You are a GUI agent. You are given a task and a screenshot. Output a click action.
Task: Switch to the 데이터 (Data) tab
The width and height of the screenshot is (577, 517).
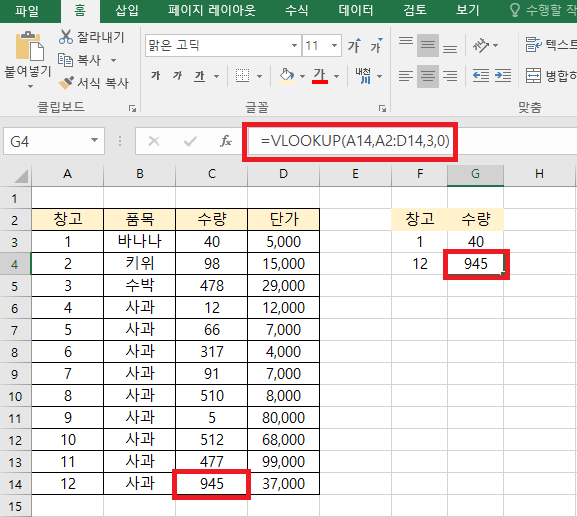(356, 11)
